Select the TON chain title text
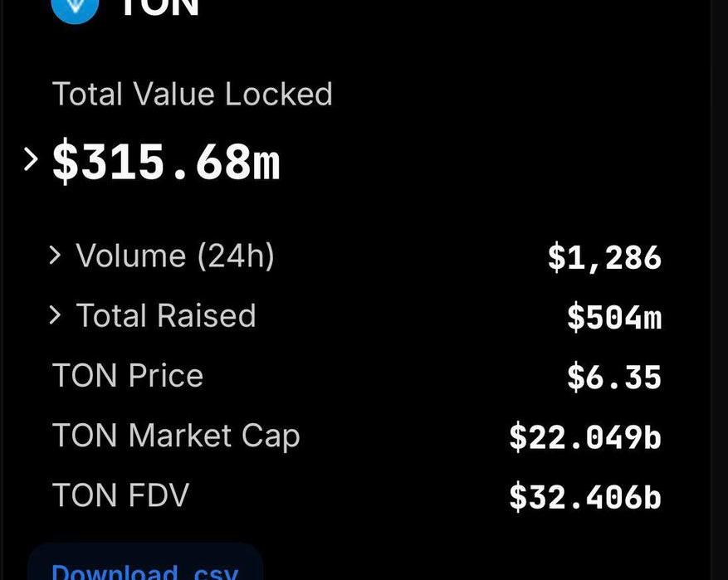This screenshot has width=728, height=580. coord(160,7)
